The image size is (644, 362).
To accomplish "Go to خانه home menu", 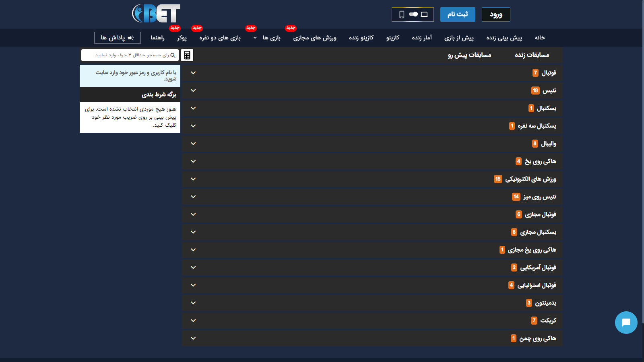I will coord(540,38).
